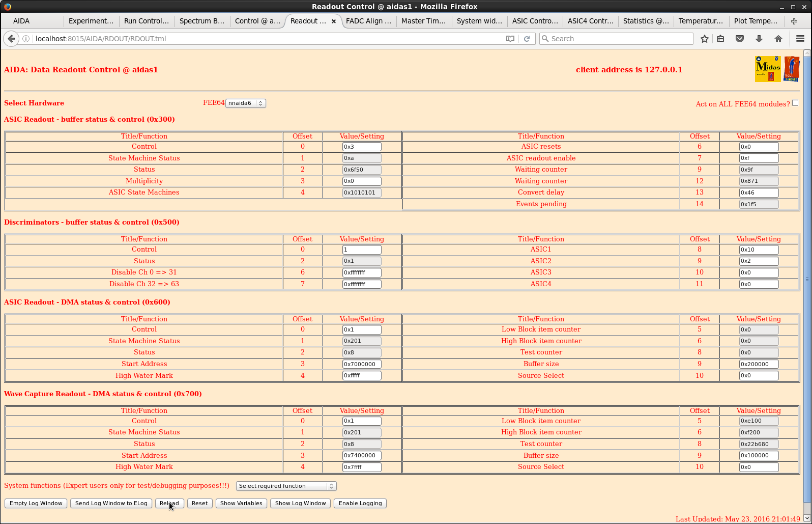Screen dimensions: 812x524
Task: Select ASIC State Machines value 0x1010101
Action: [362, 192]
